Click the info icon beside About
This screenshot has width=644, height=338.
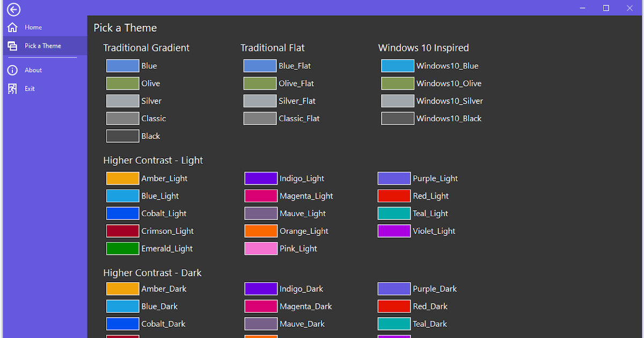[x=12, y=70]
